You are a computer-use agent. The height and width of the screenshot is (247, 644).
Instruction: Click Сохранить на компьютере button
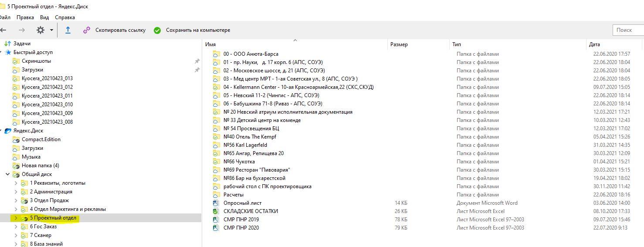[x=198, y=30]
